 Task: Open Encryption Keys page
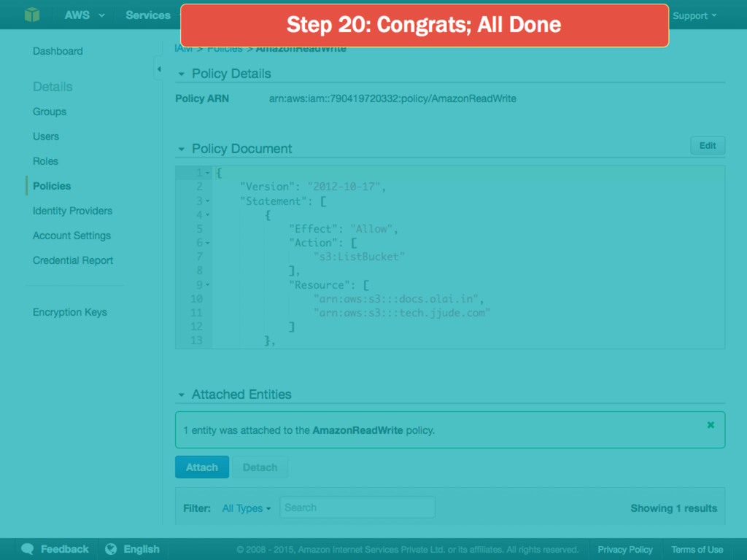[x=69, y=312]
